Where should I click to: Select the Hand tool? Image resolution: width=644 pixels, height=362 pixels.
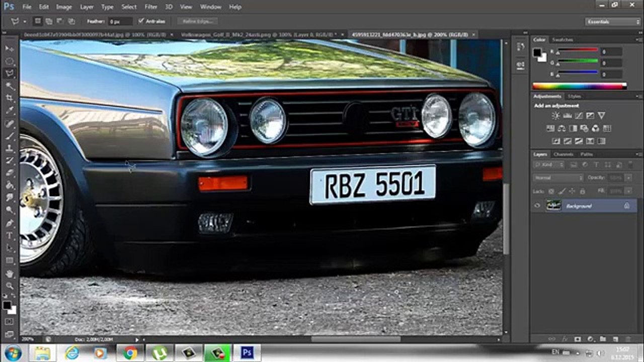coord(10,274)
